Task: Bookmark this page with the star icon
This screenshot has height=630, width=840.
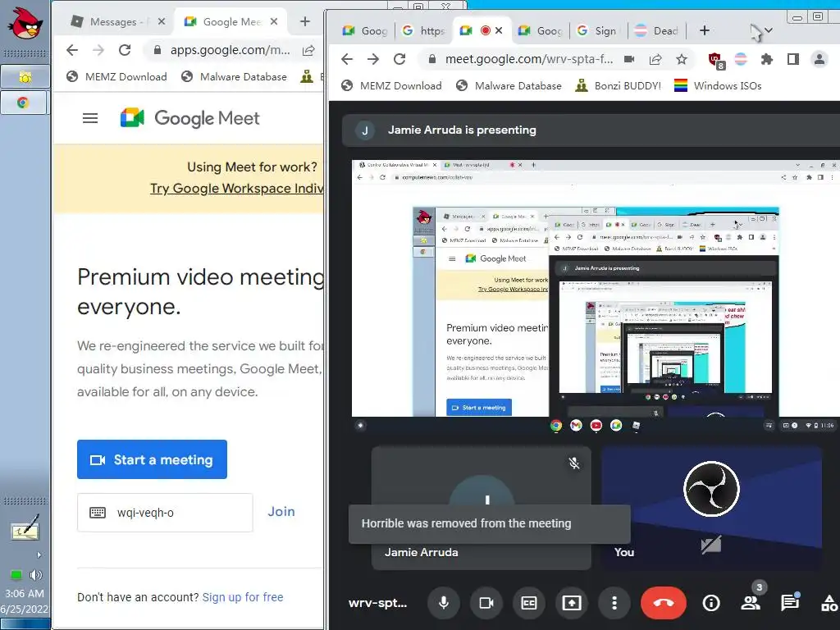Action: click(x=682, y=59)
